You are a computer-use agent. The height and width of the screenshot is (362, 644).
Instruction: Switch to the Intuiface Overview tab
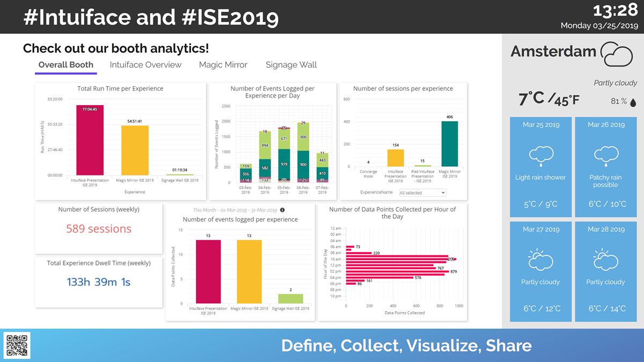[x=145, y=65]
